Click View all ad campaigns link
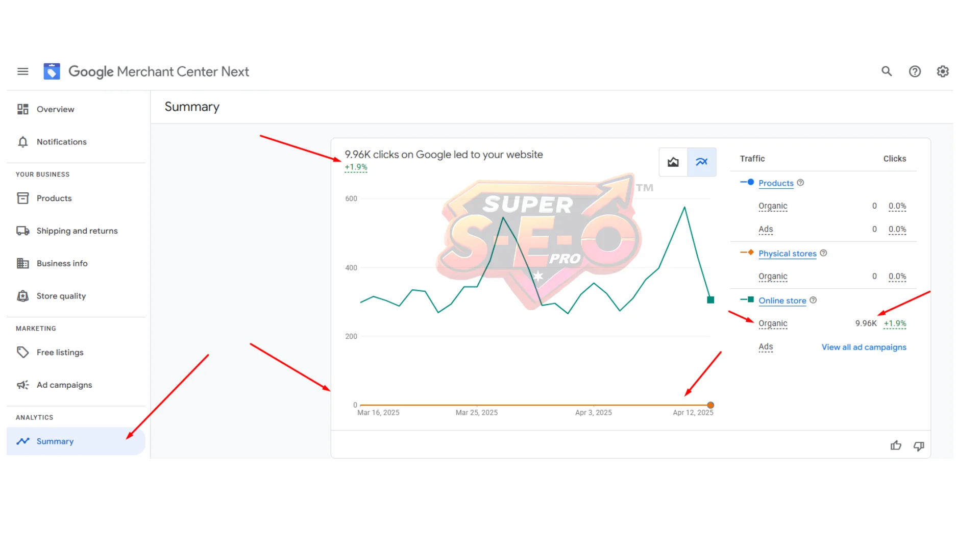Viewport: 980px width, 551px height. [x=864, y=347]
